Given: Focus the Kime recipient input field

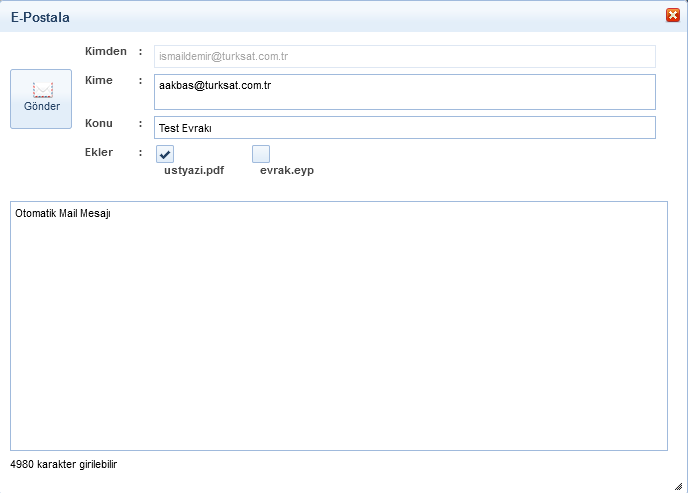Looking at the screenshot, I should click(x=404, y=92).
